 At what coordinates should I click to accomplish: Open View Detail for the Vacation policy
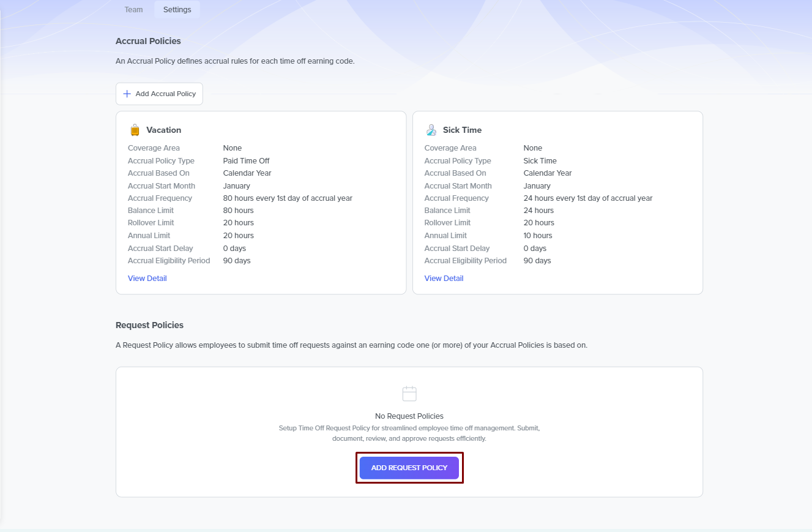click(147, 279)
